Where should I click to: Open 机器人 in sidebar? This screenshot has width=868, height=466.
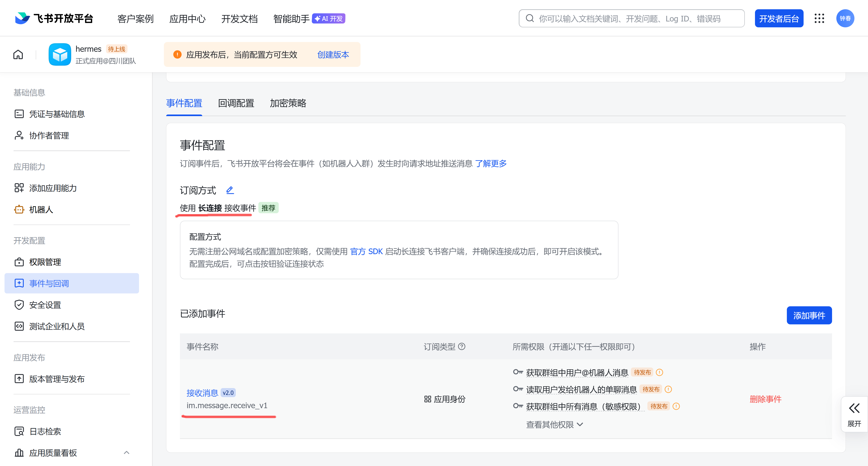72,209
